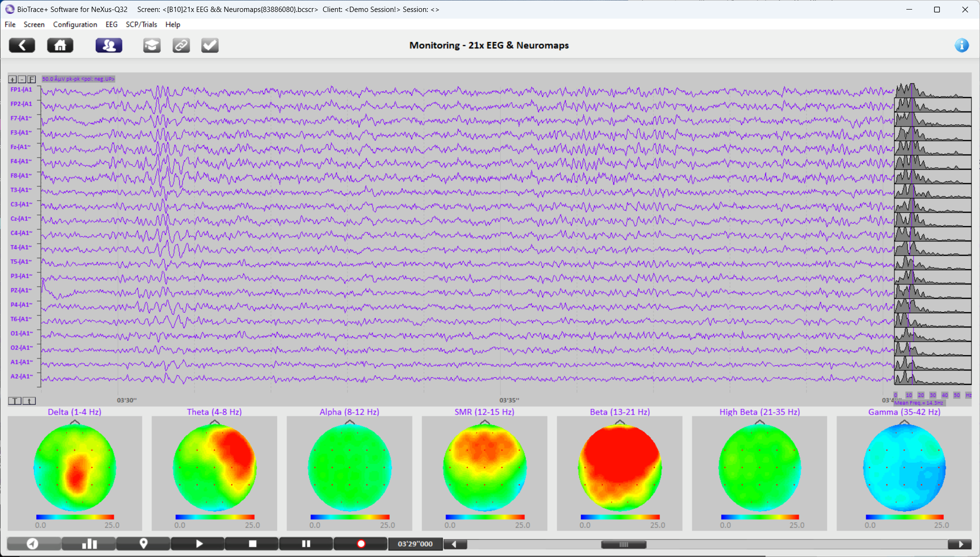Screen dimensions: 980x557
Task: Decrease signal amplitude with minus button
Action: click(22, 79)
